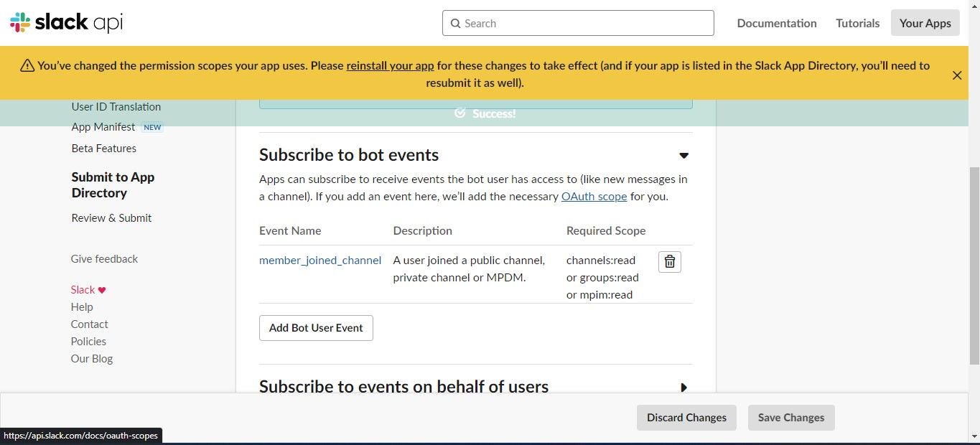Expand Subscribe to events on behalf of users
980x445 pixels.
click(683, 388)
